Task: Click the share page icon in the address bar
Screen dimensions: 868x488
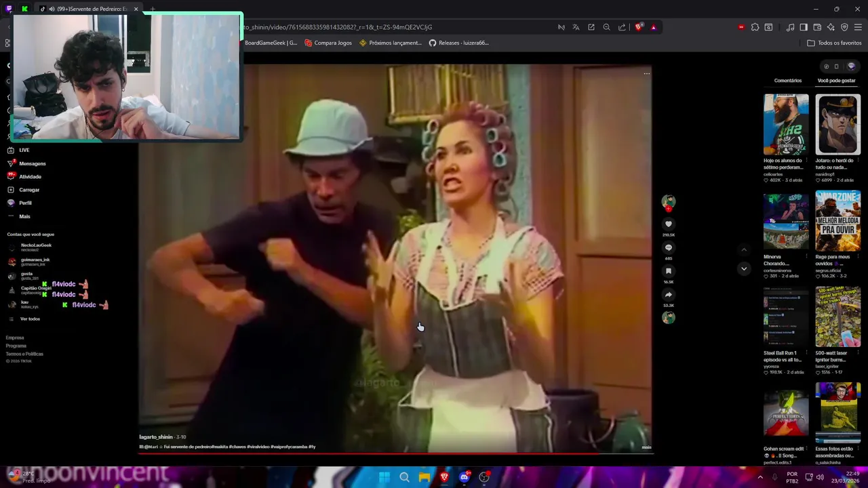Action: pos(622,27)
